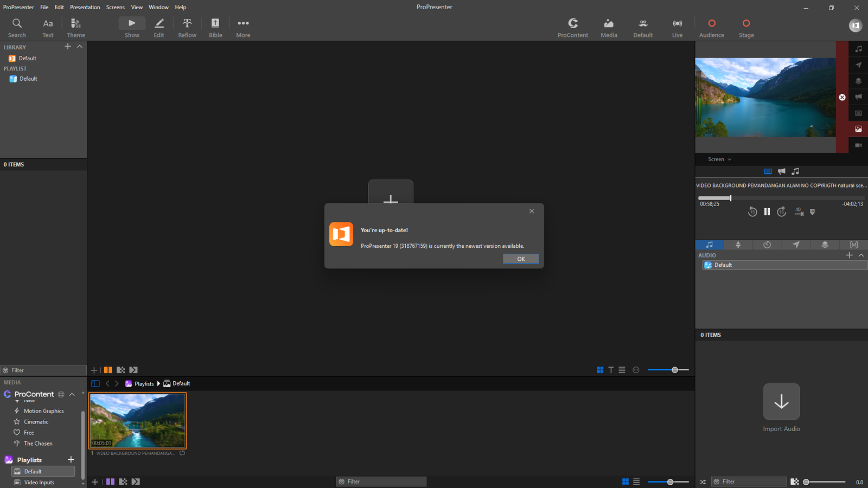The image size is (868, 488).
Task: Adjust the slide thumbnail size slider
Action: click(668, 370)
